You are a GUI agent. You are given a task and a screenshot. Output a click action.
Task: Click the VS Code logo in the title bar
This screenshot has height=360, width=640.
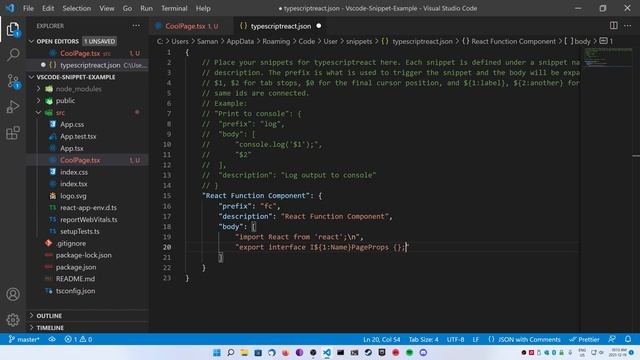[10, 8]
